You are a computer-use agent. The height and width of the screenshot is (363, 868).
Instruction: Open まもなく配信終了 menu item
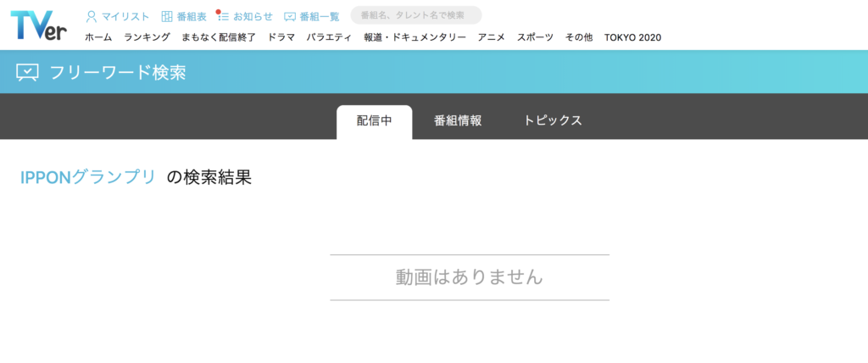219,37
